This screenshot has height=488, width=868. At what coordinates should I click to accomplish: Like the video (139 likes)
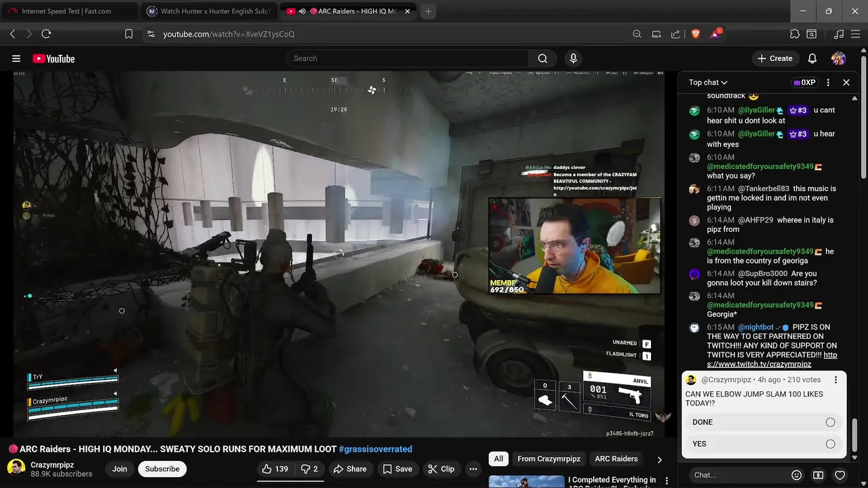point(275,469)
